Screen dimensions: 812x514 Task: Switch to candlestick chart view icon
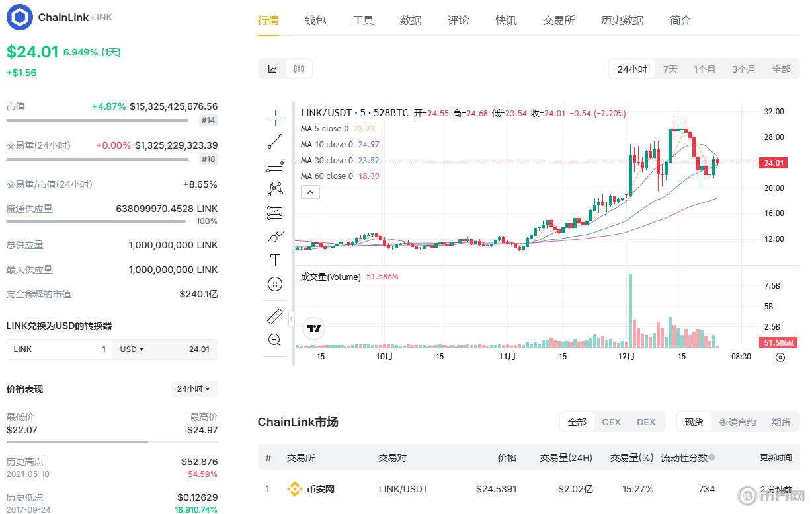(x=298, y=69)
